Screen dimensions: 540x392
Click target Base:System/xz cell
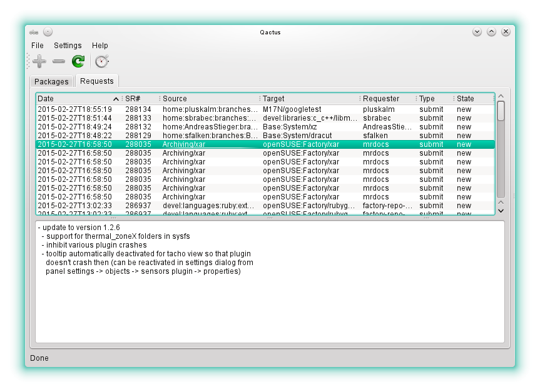290,127
